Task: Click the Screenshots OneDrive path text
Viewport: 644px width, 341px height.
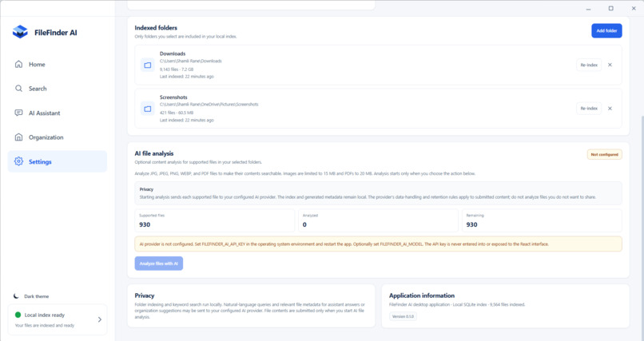Action: 209,105
